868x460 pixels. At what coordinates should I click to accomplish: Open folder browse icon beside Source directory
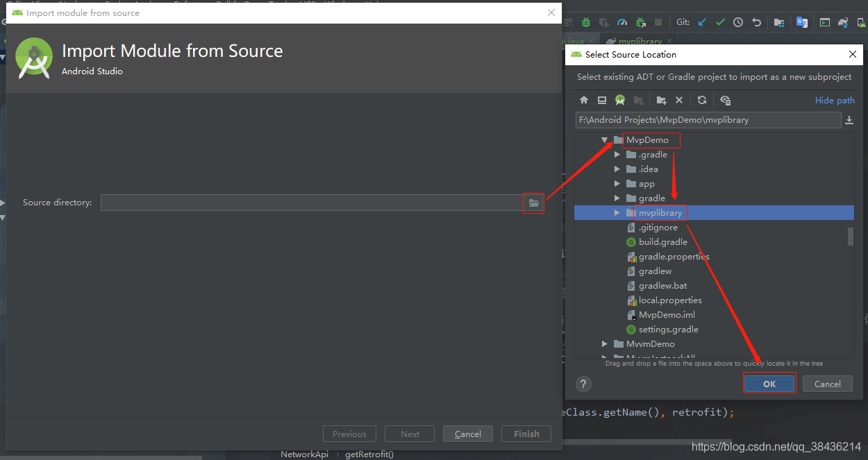click(x=533, y=203)
